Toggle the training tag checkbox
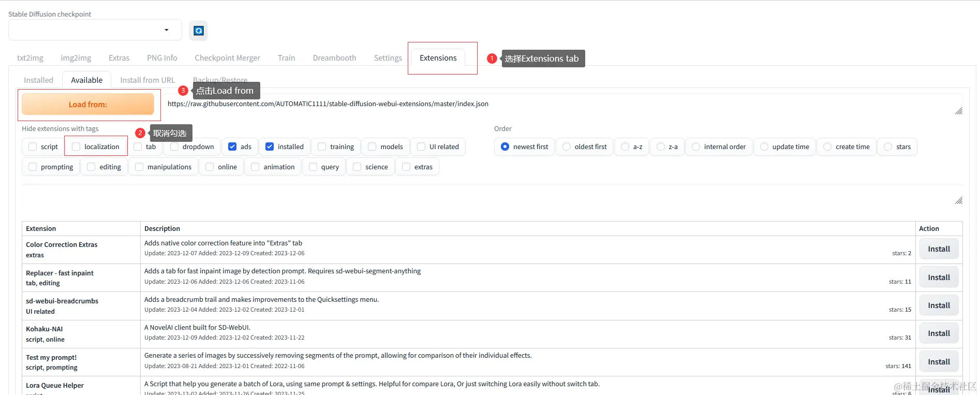Image resolution: width=980 pixels, height=395 pixels. pos(322,147)
